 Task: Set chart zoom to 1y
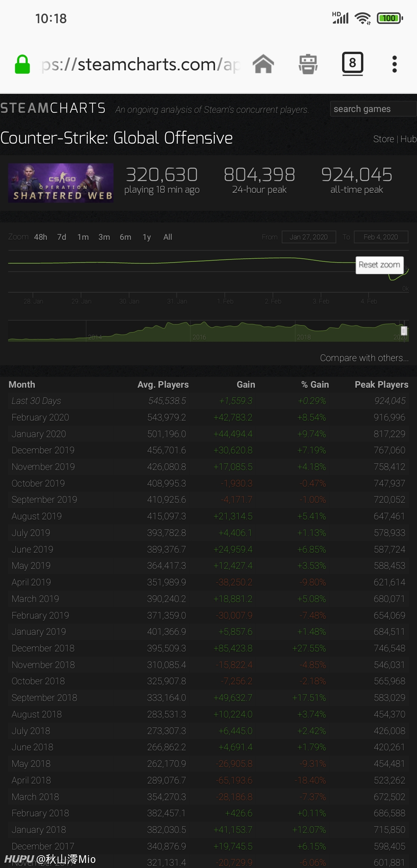coord(147,237)
